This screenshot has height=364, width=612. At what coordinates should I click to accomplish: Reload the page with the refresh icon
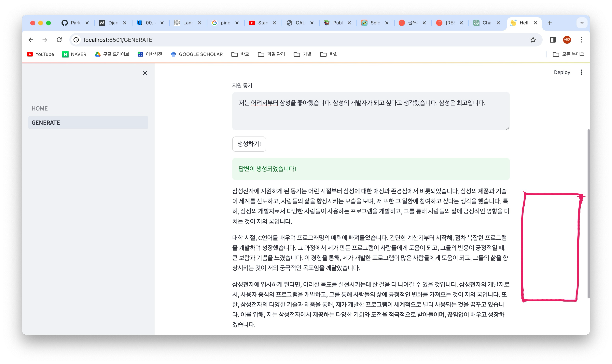pyautogui.click(x=59, y=40)
